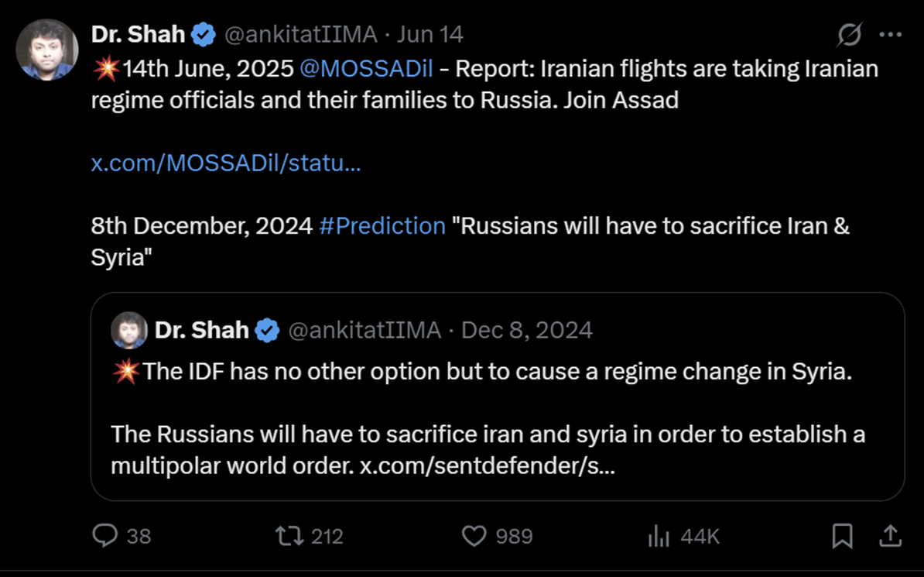This screenshot has height=577, width=924.
Task: Click Dr. Shah's verified blue checkmark badge
Action: [x=203, y=33]
